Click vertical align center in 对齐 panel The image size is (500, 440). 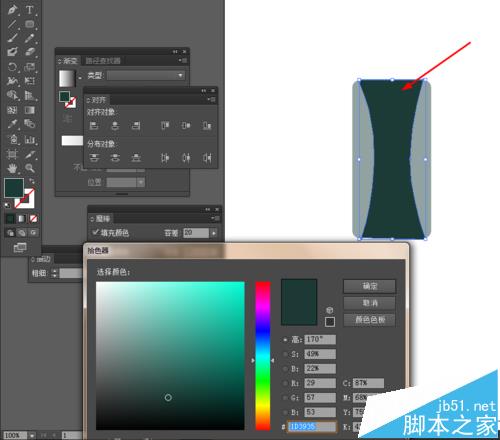(186, 126)
